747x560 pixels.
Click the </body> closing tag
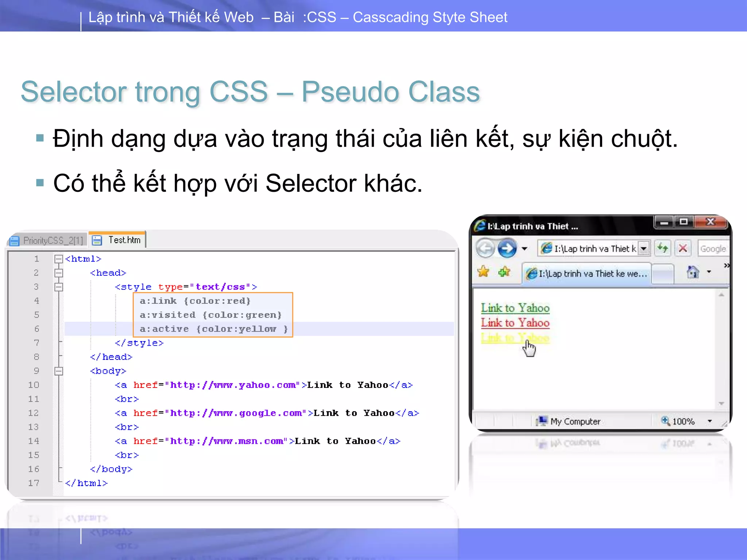pyautogui.click(x=111, y=469)
